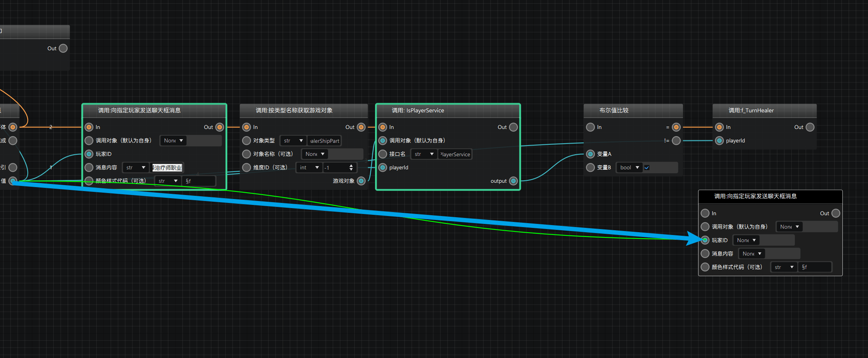Click In port of IsPlayerService node
Image resolution: width=868 pixels, height=358 pixels.
pos(383,127)
